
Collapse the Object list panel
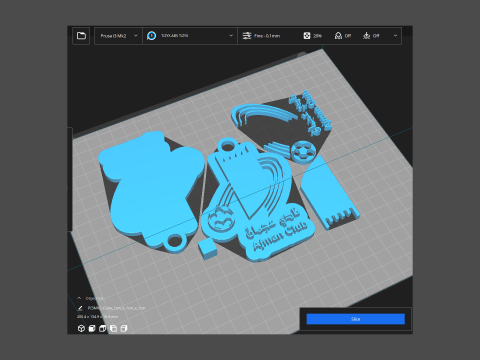click(79, 298)
